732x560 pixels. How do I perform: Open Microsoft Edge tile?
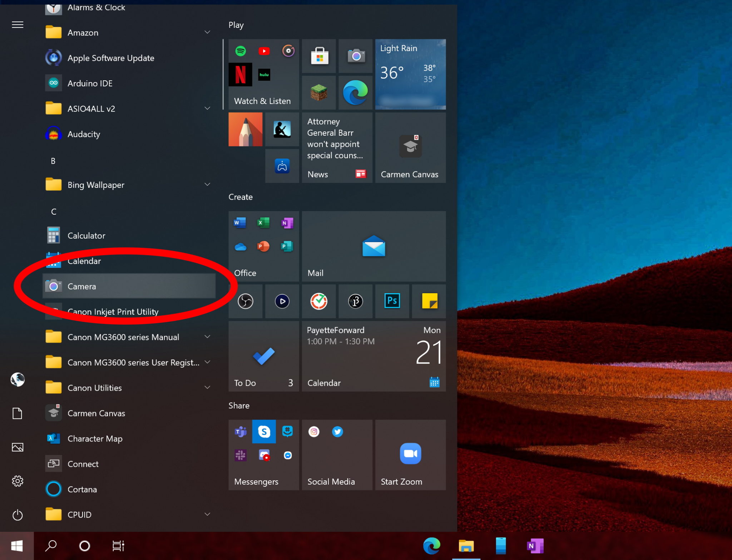pyautogui.click(x=355, y=92)
